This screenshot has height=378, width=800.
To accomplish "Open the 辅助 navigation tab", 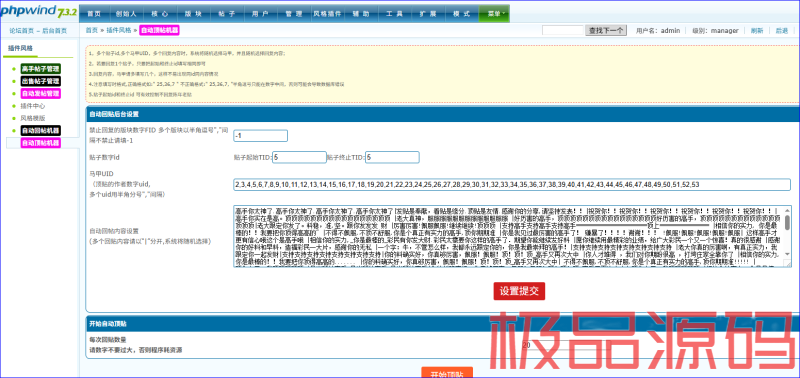I will [361, 14].
